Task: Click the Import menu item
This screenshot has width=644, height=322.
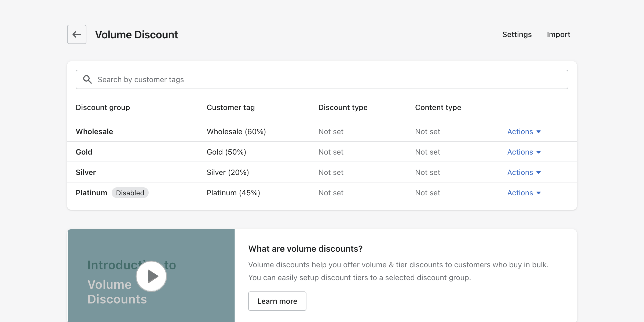Action: pyautogui.click(x=559, y=35)
